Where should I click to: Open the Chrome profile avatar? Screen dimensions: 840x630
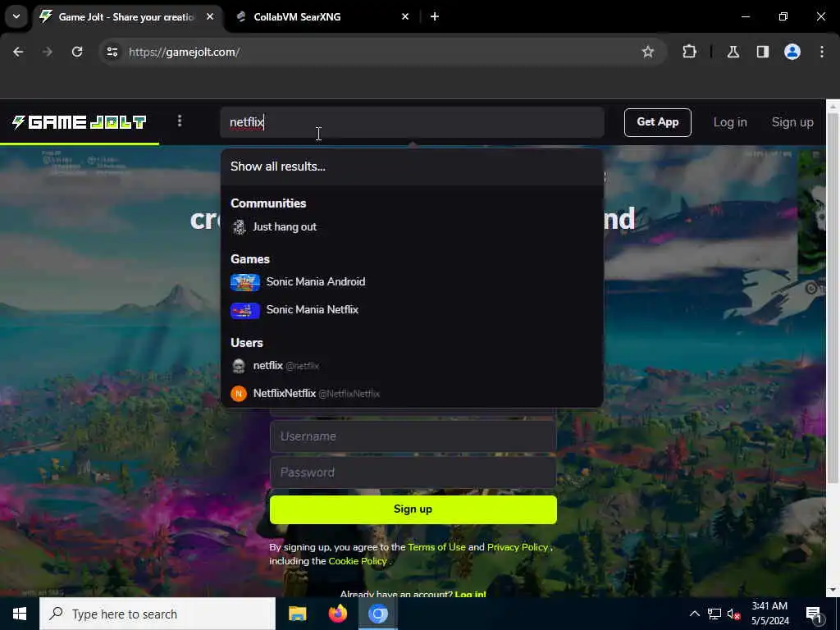pyautogui.click(x=792, y=52)
